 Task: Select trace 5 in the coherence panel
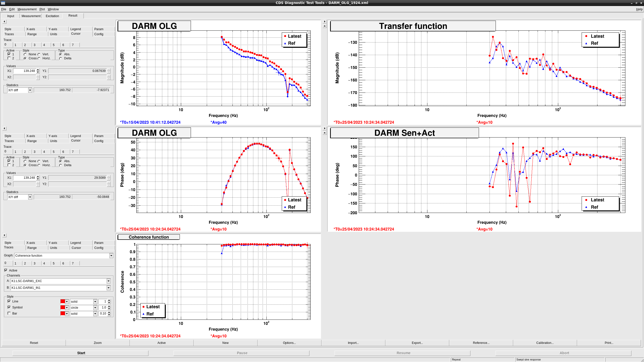pos(54,263)
